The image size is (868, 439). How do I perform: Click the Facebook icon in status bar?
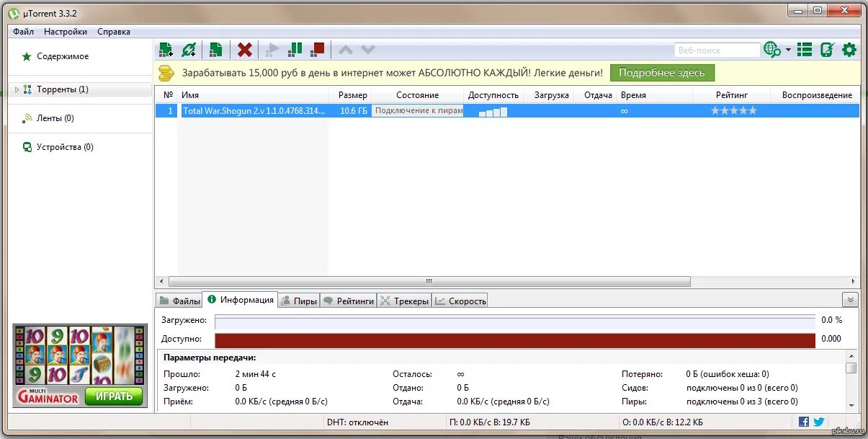click(x=804, y=422)
